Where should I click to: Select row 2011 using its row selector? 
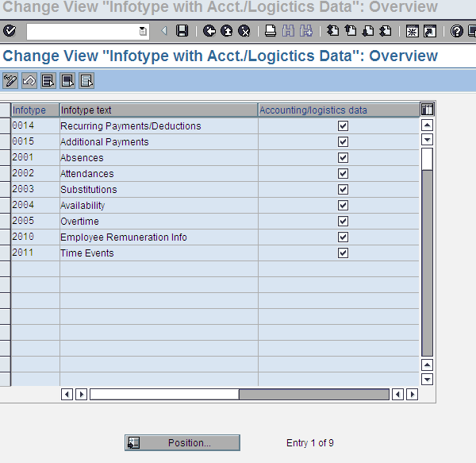click(6, 253)
